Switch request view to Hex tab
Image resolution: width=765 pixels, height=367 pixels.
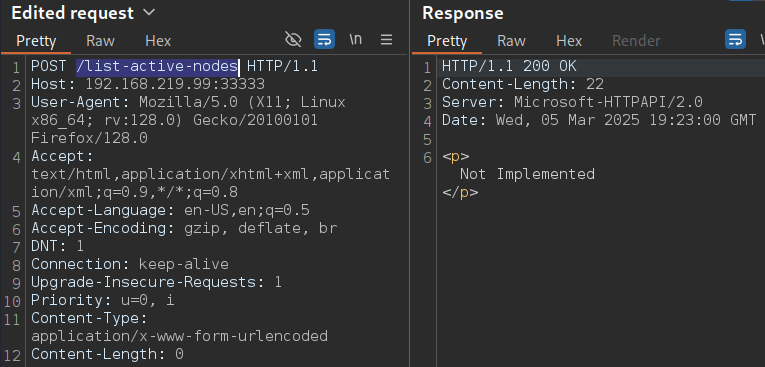(158, 41)
